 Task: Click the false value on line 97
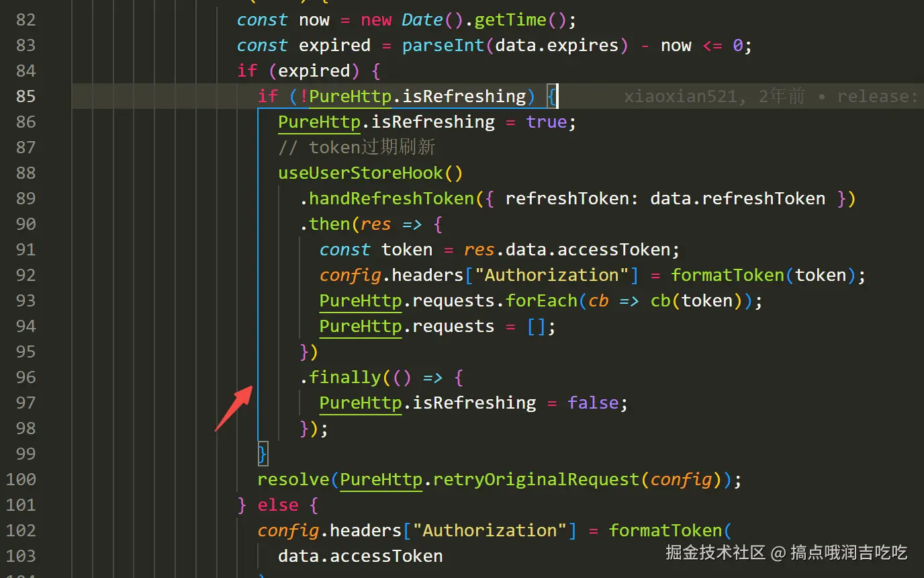click(x=593, y=403)
